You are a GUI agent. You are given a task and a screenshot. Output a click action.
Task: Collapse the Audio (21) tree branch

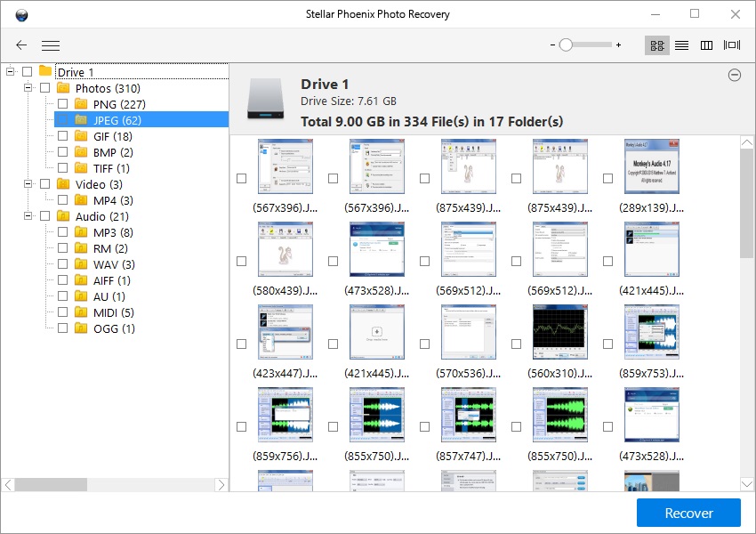(x=27, y=216)
